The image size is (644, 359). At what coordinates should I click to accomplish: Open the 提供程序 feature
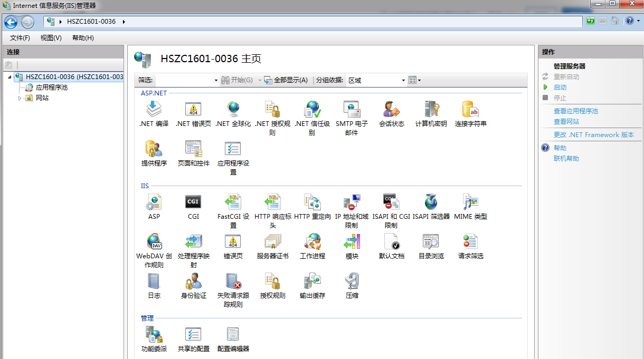tap(154, 154)
